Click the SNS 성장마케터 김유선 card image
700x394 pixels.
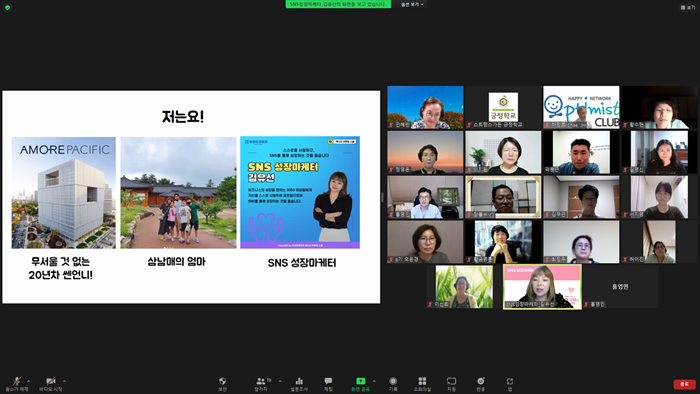[300, 193]
